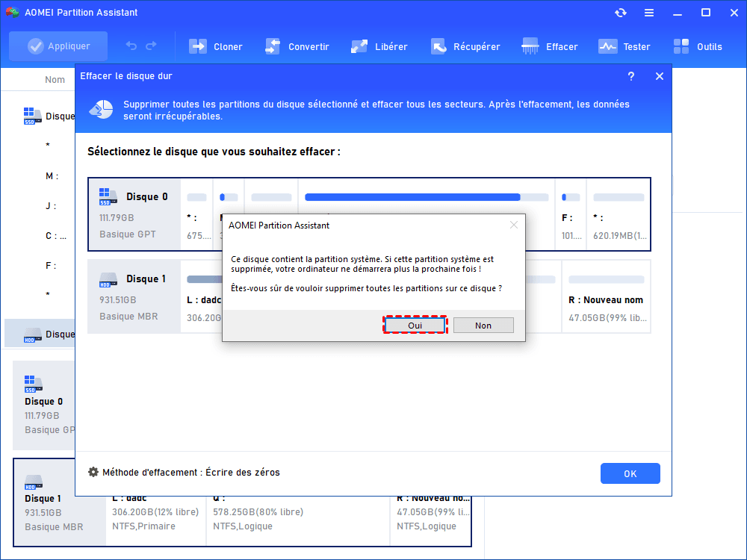The width and height of the screenshot is (747, 560).
Task: Open the Outils menu
Action: pos(698,46)
